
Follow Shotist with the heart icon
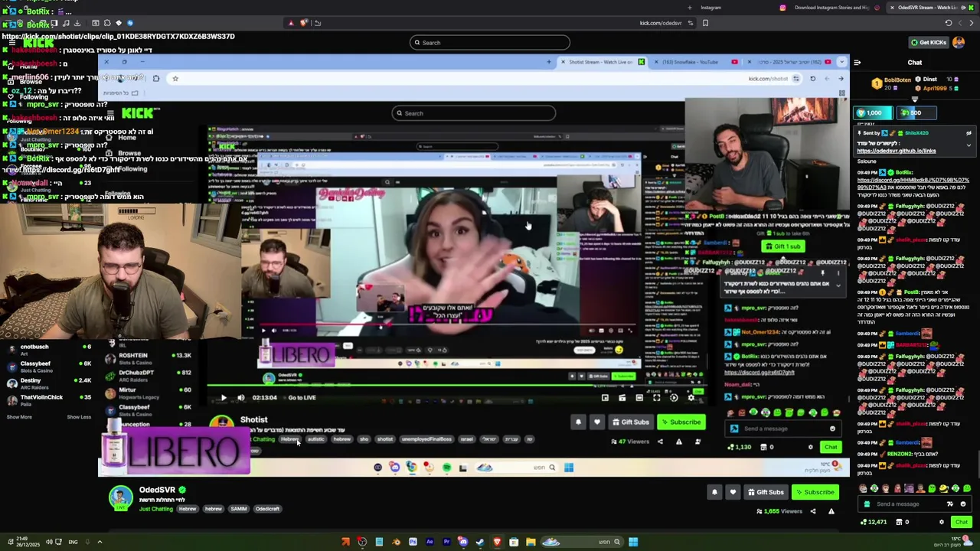[x=597, y=422]
